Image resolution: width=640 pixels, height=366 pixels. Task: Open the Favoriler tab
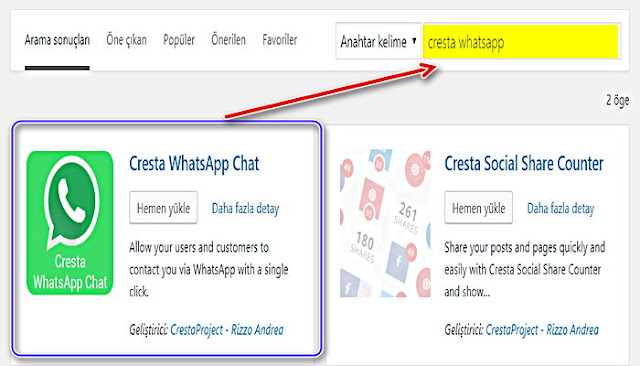[x=280, y=40]
